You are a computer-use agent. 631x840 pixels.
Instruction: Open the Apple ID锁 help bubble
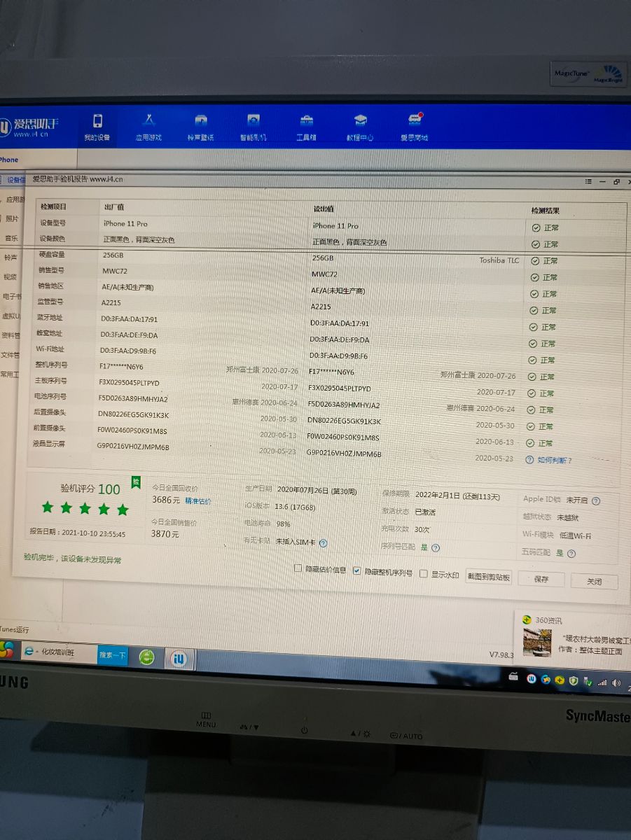597,499
